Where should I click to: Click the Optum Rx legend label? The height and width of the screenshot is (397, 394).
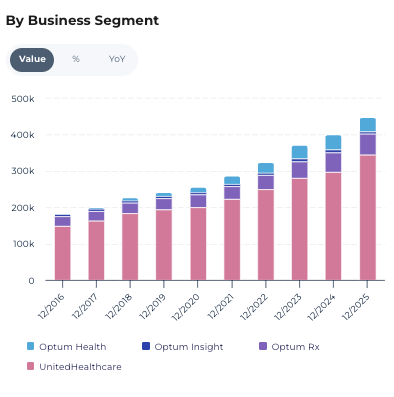click(295, 347)
